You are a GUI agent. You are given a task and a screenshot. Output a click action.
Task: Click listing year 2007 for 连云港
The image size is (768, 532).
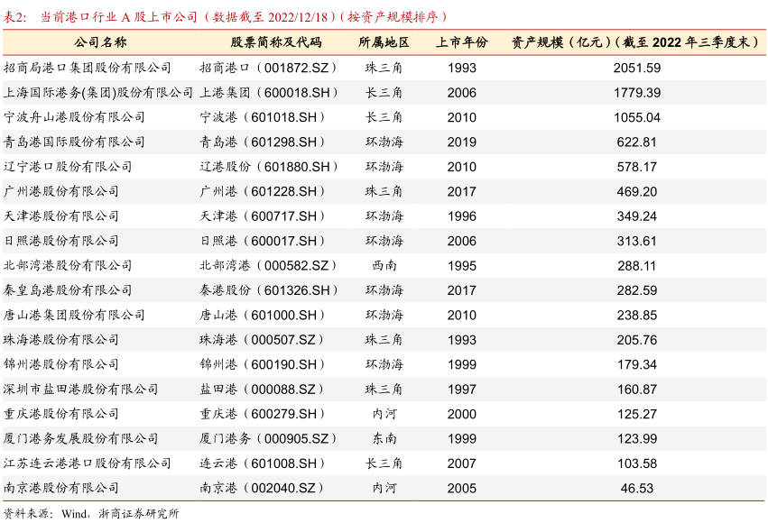[461, 463]
